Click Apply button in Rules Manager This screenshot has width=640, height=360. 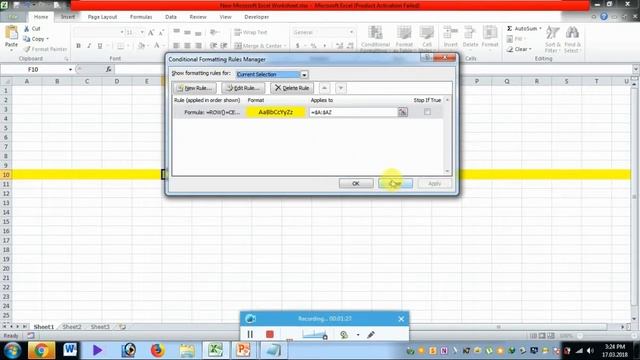tap(435, 184)
